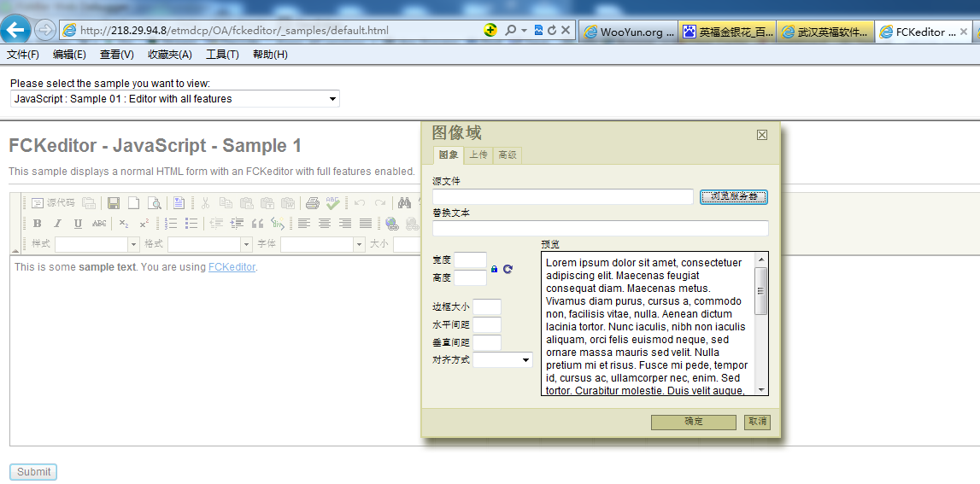Click the Undo arrow icon
The image size is (980, 484).
[360, 203]
